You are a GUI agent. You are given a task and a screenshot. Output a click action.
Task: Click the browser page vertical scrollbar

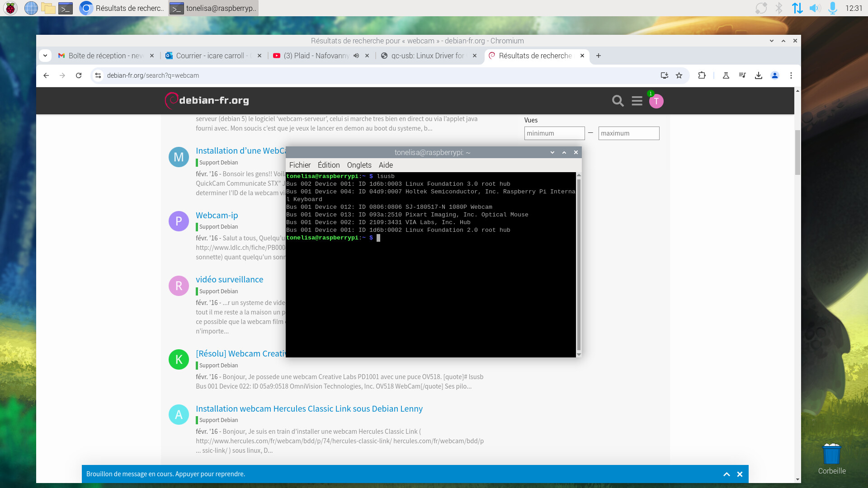tap(797, 153)
